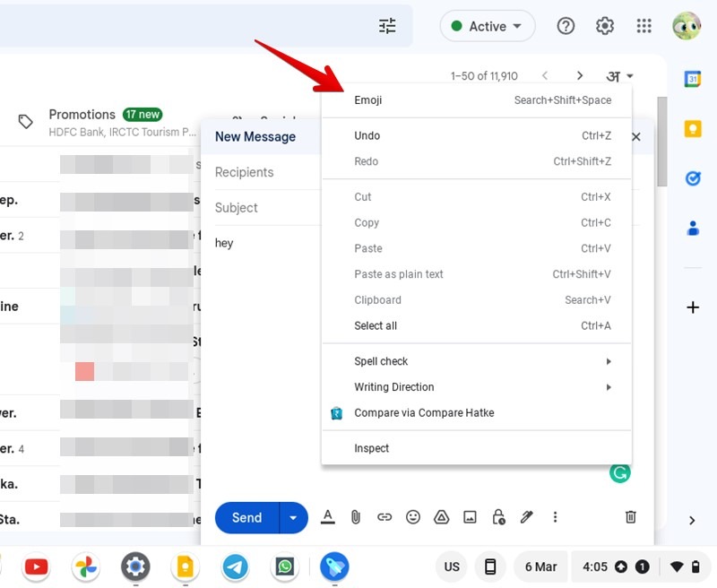Select all text via the context menu
This screenshot has width=717, height=588.
(x=375, y=325)
